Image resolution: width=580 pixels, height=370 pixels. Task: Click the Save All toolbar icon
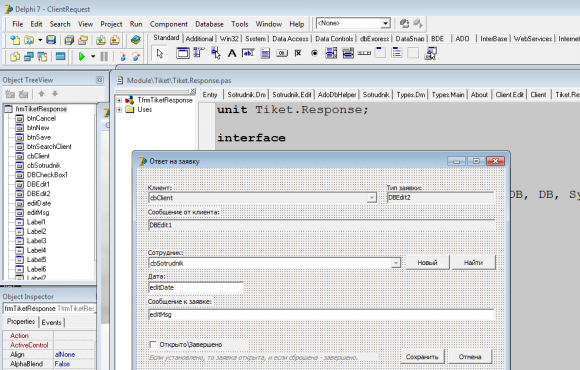pos(69,40)
